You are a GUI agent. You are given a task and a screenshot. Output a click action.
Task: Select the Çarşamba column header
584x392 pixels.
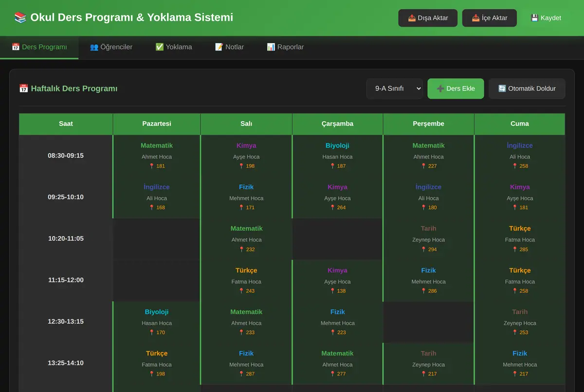pyautogui.click(x=337, y=124)
